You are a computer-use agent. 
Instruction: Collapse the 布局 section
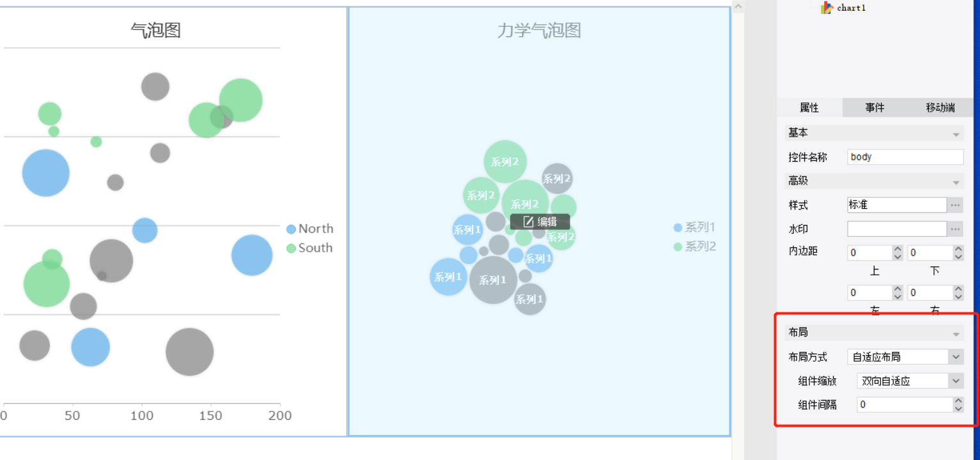tap(956, 334)
